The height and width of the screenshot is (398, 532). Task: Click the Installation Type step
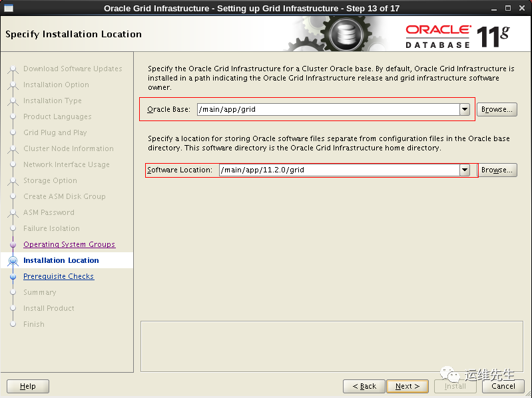tap(52, 100)
